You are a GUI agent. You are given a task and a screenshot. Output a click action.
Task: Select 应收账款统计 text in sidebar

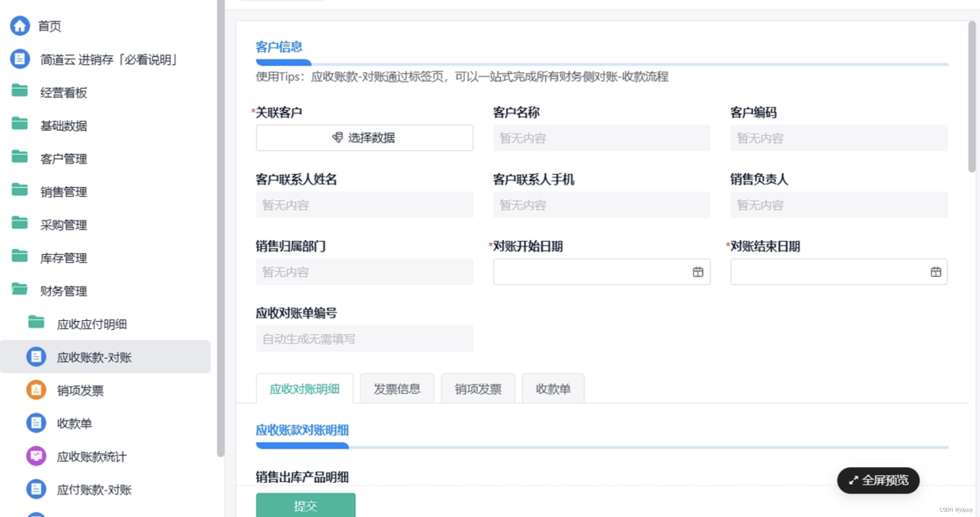(x=91, y=457)
